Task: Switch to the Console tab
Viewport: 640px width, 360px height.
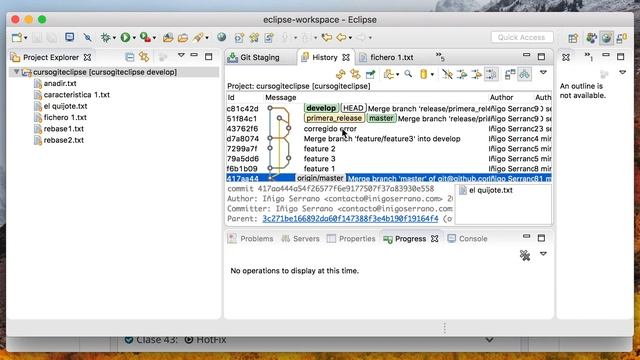Action: click(x=467, y=239)
